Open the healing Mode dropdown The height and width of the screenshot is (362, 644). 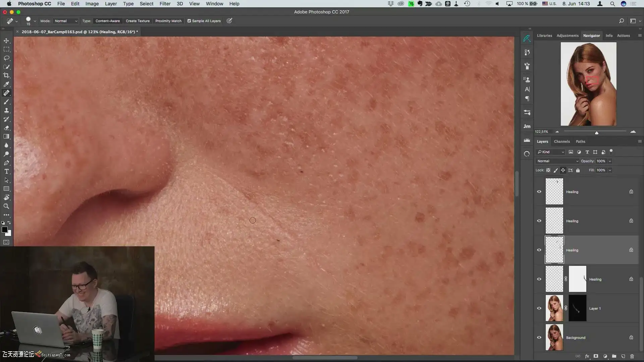click(x=66, y=21)
